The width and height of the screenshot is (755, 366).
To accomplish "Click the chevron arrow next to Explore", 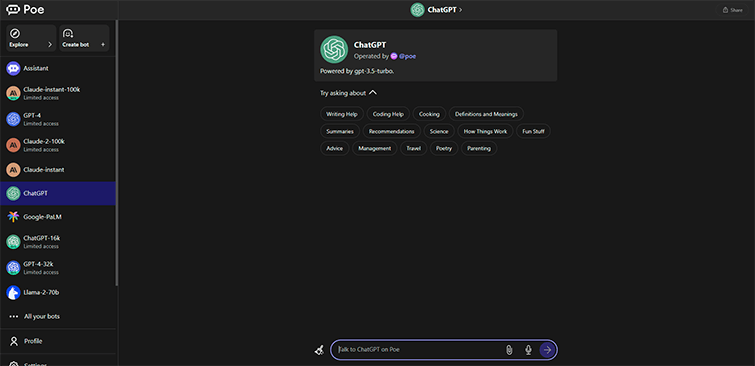I will click(50, 45).
